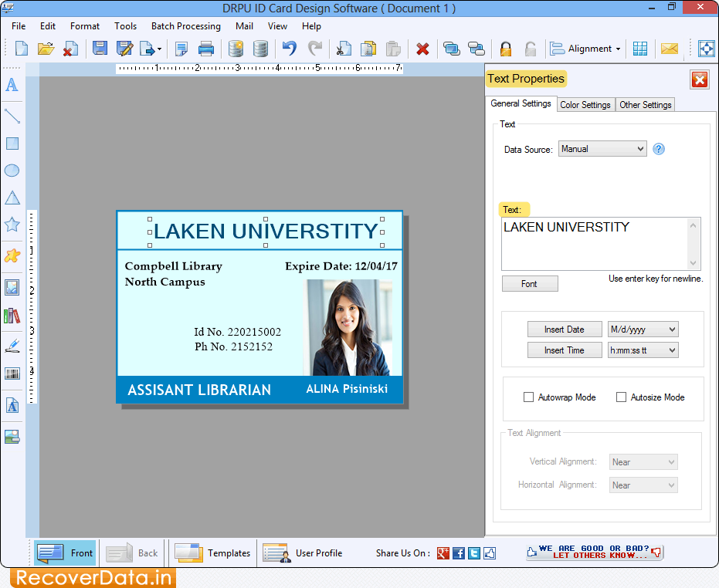
Task: Pick the Rectangle shape tool
Action: [11, 143]
